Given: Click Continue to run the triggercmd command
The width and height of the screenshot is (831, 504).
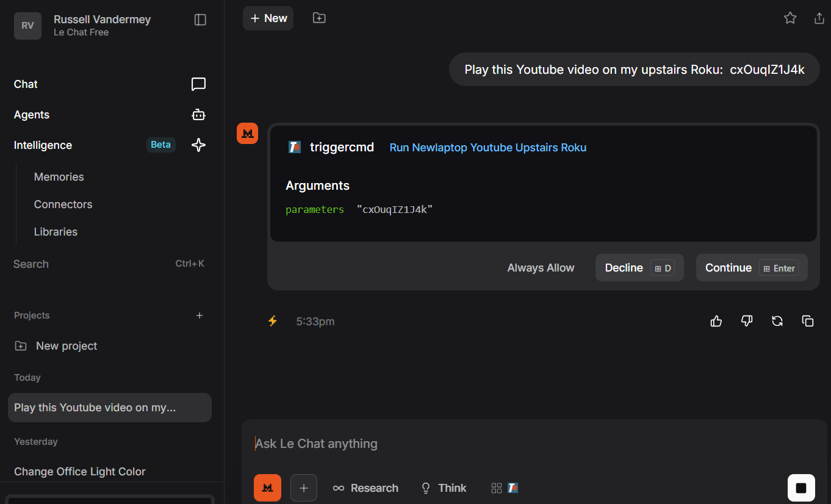Looking at the screenshot, I should 751,268.
